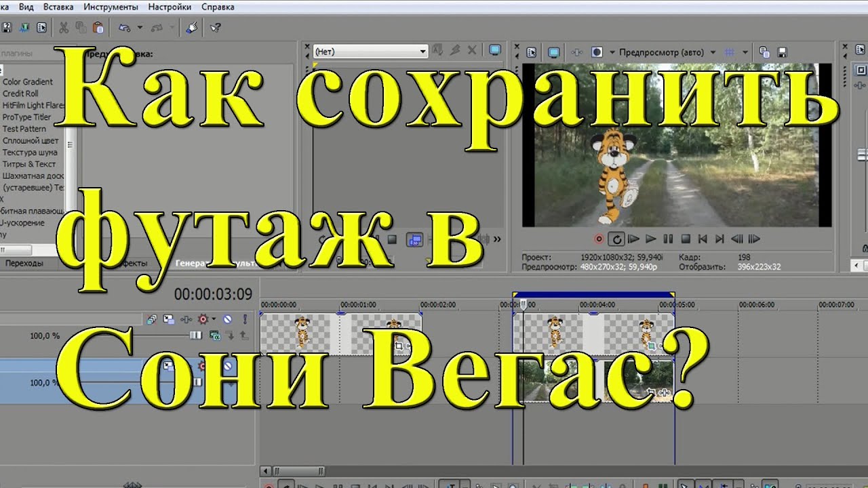Click the timeline cursor marker on ruler
Viewport: 868px width, 488px height.
pos(523,306)
